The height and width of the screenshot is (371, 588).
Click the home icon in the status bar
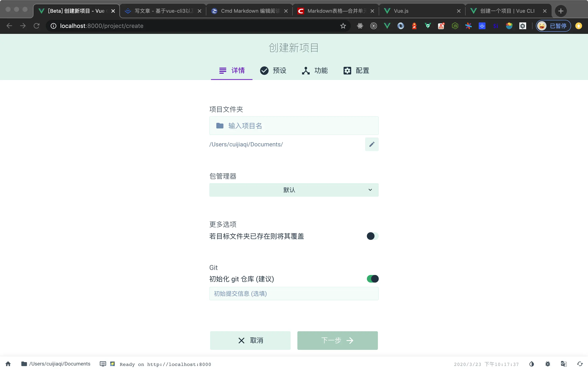coord(8,364)
